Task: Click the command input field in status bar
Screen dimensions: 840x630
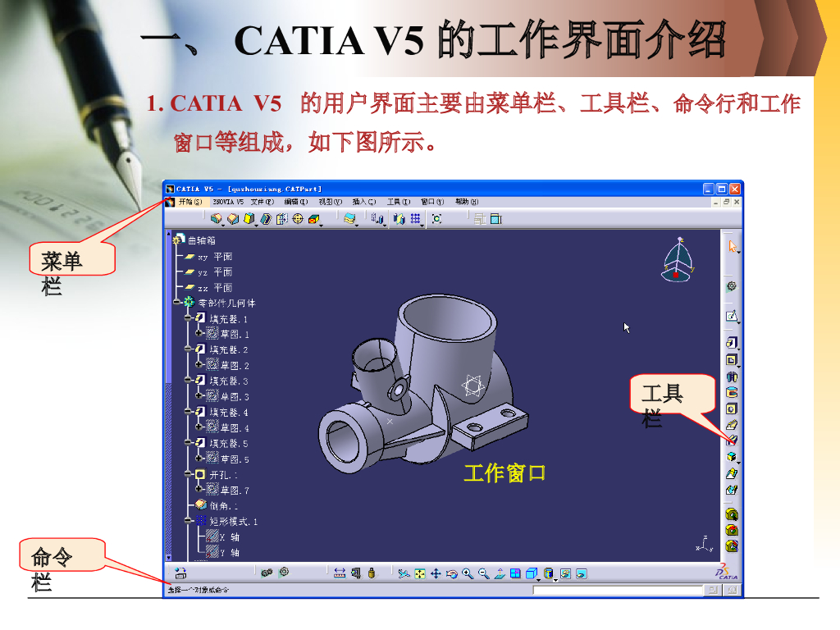Action: tap(618, 590)
